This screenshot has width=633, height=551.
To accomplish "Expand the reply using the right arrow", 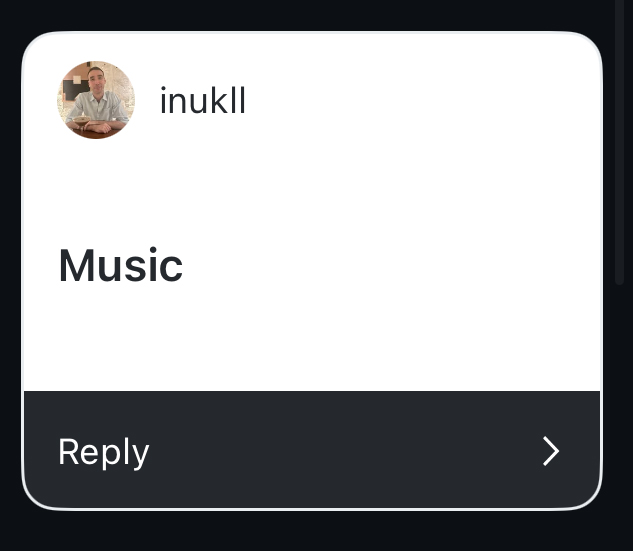I will (x=550, y=451).
